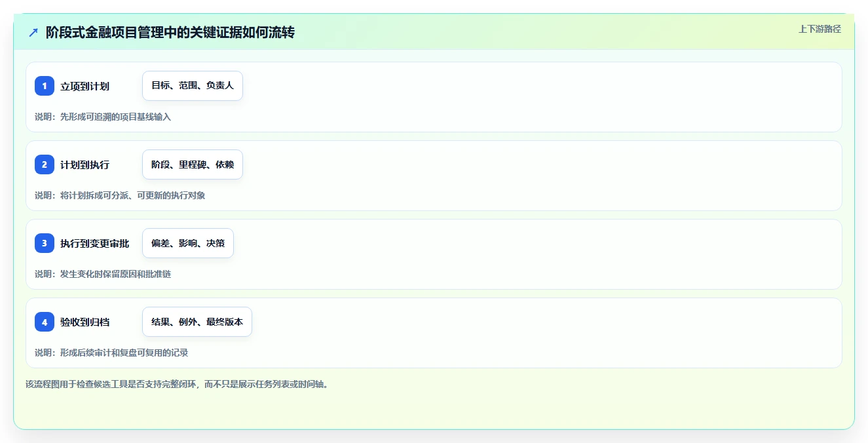
Task: Click the step title 执行到变更审批
Action: coord(95,244)
